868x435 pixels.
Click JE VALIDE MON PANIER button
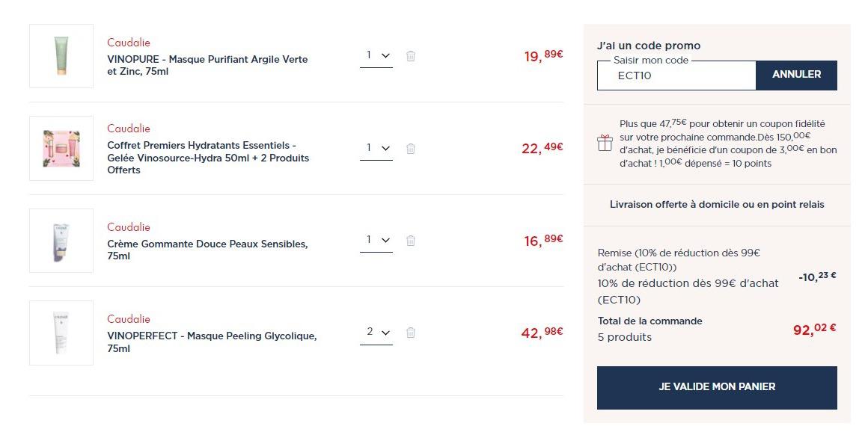[717, 387]
